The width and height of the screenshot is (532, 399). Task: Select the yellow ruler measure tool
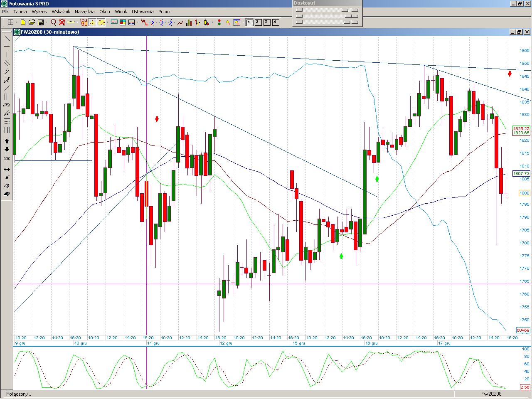tap(71, 22)
